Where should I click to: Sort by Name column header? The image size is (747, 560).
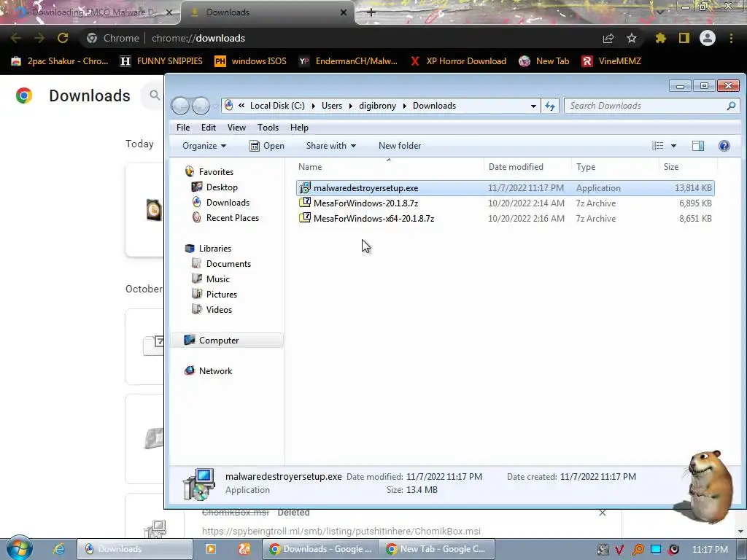click(x=389, y=167)
